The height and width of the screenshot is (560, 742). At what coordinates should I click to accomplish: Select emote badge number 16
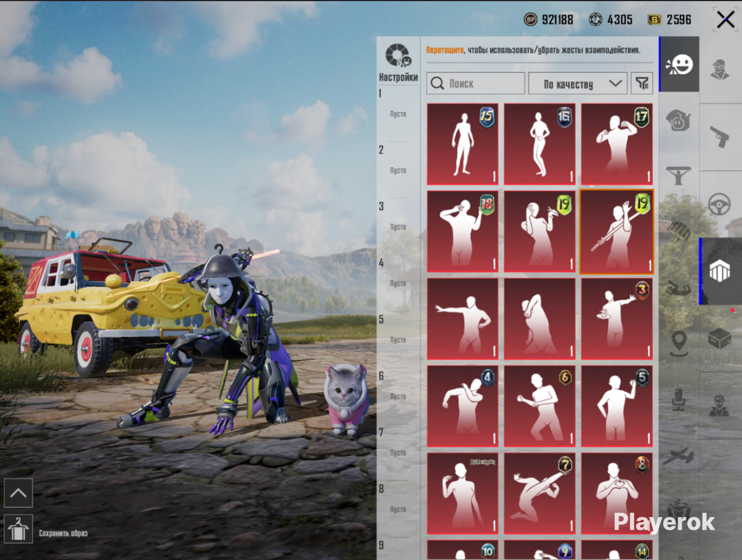(x=540, y=144)
